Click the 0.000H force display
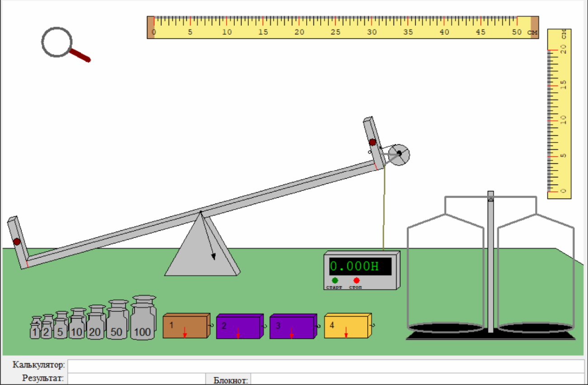The width and height of the screenshot is (588, 385). pos(360,266)
